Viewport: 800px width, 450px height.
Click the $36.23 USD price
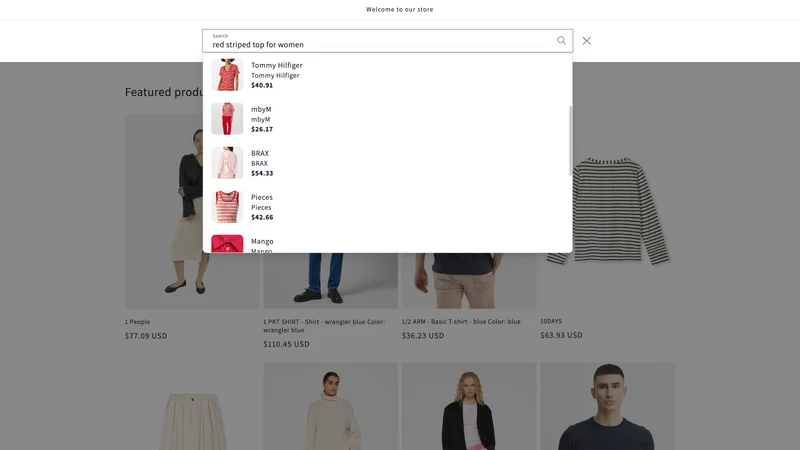(x=423, y=336)
